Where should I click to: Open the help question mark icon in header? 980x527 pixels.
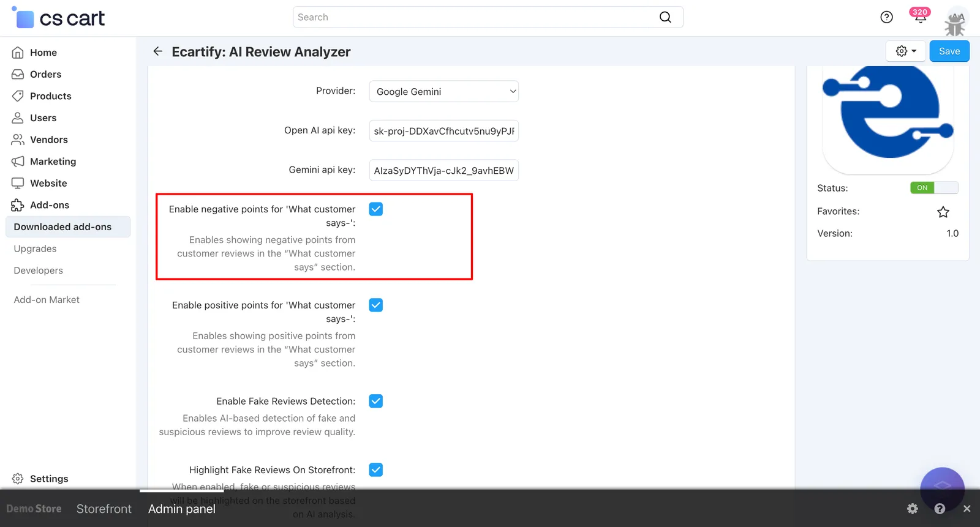click(x=886, y=17)
